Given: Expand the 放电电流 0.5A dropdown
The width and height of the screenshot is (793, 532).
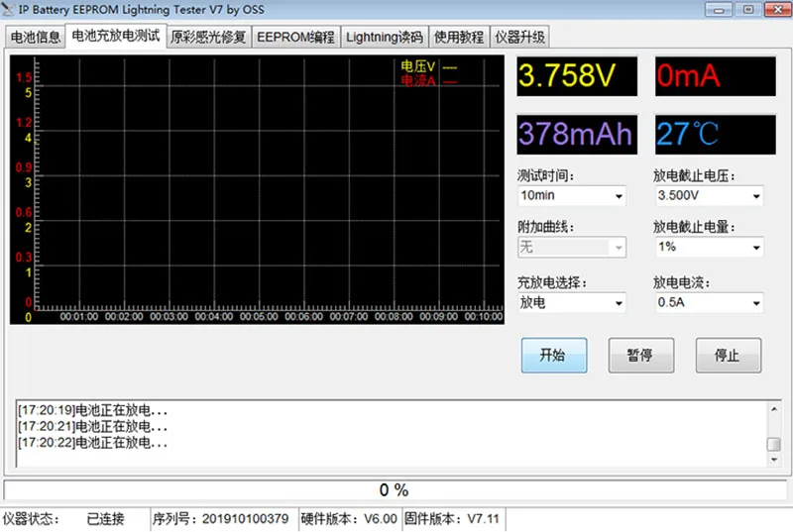Looking at the screenshot, I should coord(709,302).
